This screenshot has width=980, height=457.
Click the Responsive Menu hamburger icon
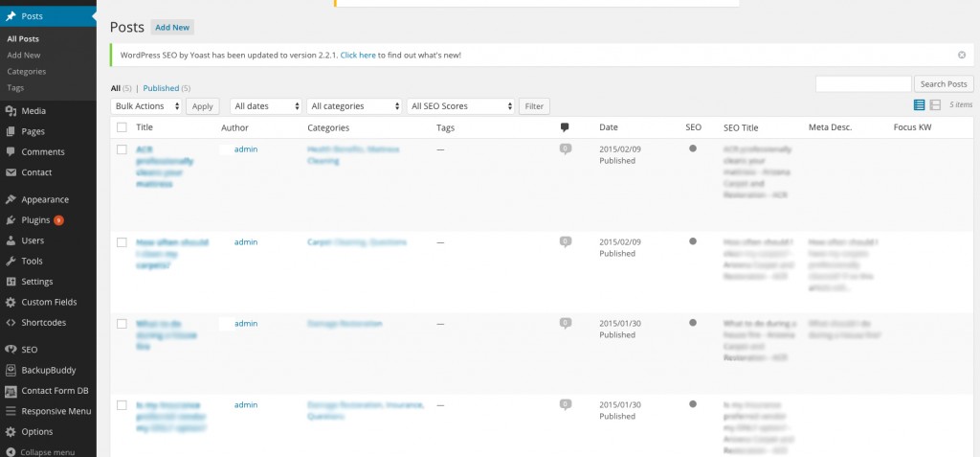point(11,411)
